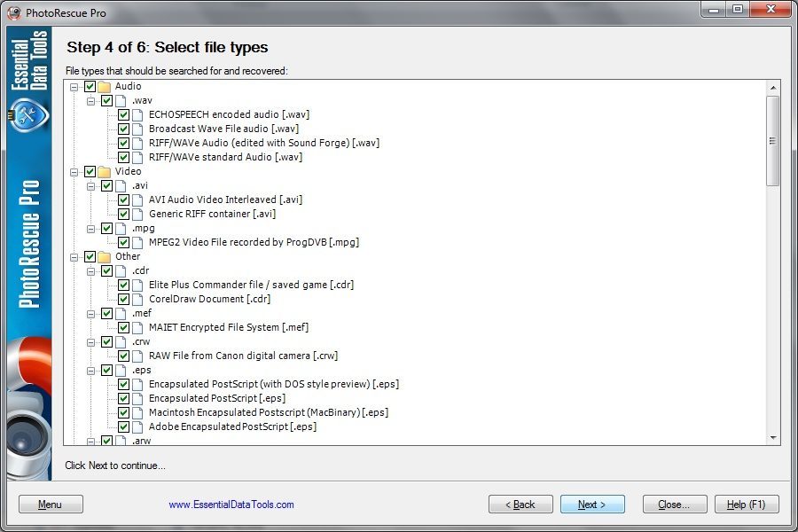This screenshot has width=798, height=532.
Task: Click the file list scrollbar thumb
Action: point(773,141)
